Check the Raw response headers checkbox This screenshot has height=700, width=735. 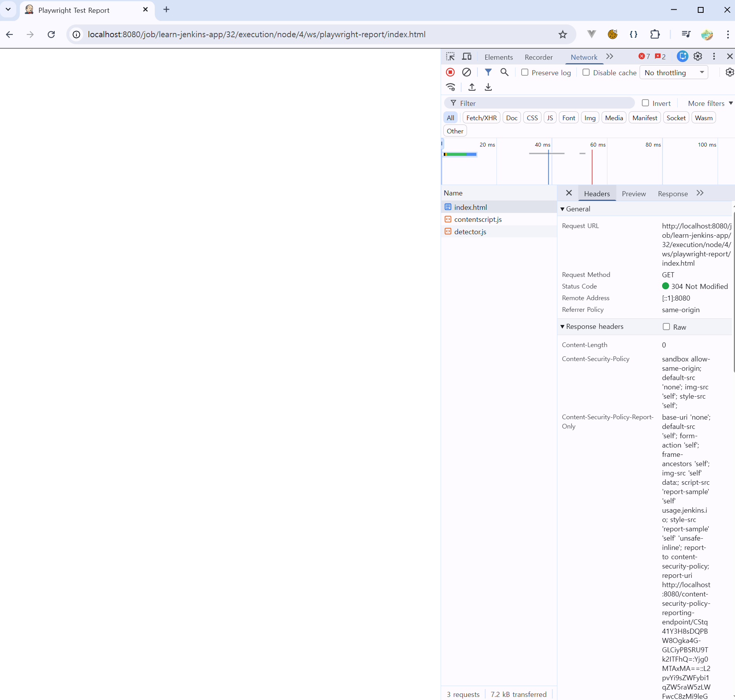pyautogui.click(x=666, y=327)
